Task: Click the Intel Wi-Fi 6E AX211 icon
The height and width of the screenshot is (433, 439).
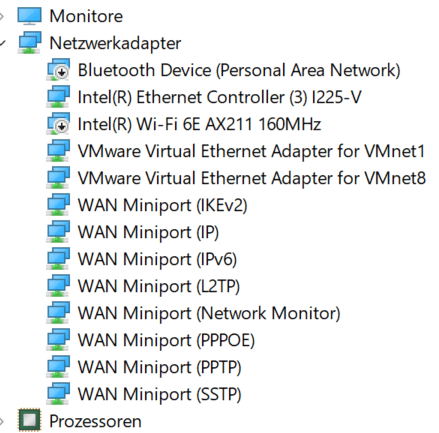Action: pyautogui.click(x=58, y=124)
